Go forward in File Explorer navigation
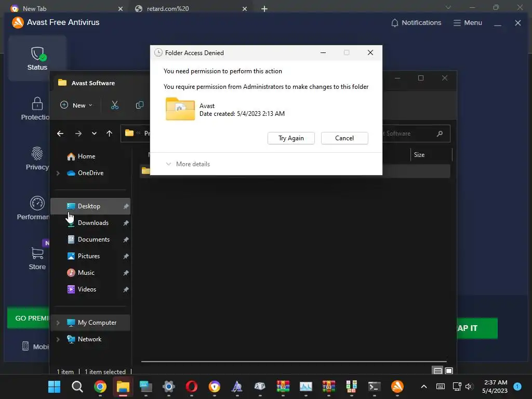Image resolution: width=532 pixels, height=399 pixels. tap(78, 134)
